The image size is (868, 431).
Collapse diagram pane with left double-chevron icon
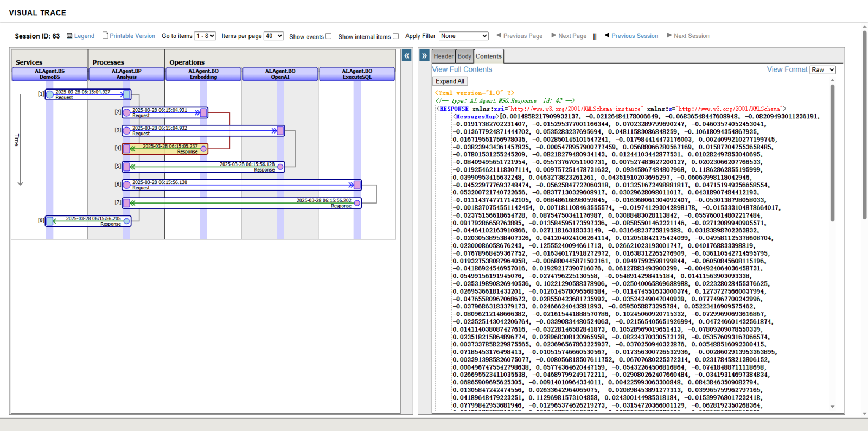click(406, 55)
